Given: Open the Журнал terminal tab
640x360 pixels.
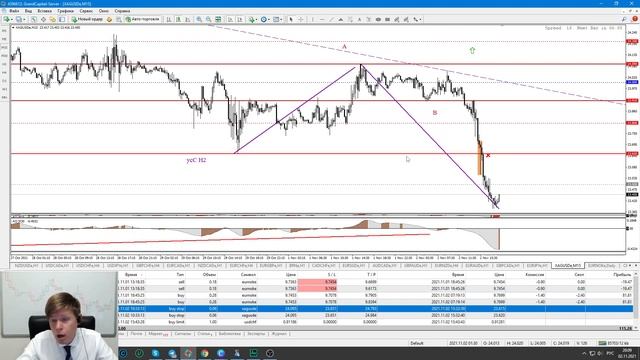Looking at the screenshot, I should coord(279,333).
